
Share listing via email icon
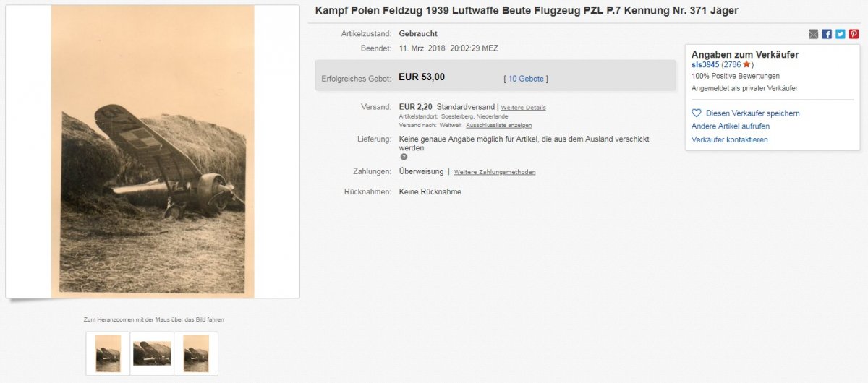814,34
